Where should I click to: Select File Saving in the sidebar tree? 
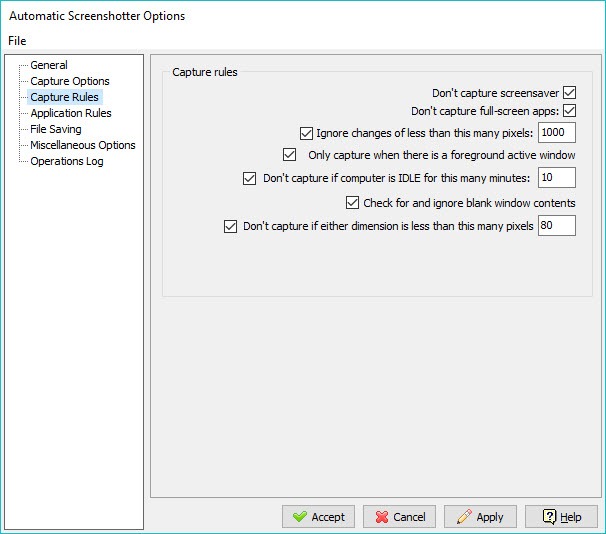click(x=56, y=129)
